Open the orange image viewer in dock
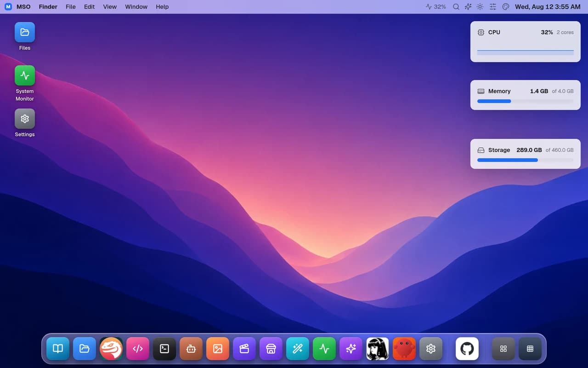The width and height of the screenshot is (588, 368). (218, 349)
